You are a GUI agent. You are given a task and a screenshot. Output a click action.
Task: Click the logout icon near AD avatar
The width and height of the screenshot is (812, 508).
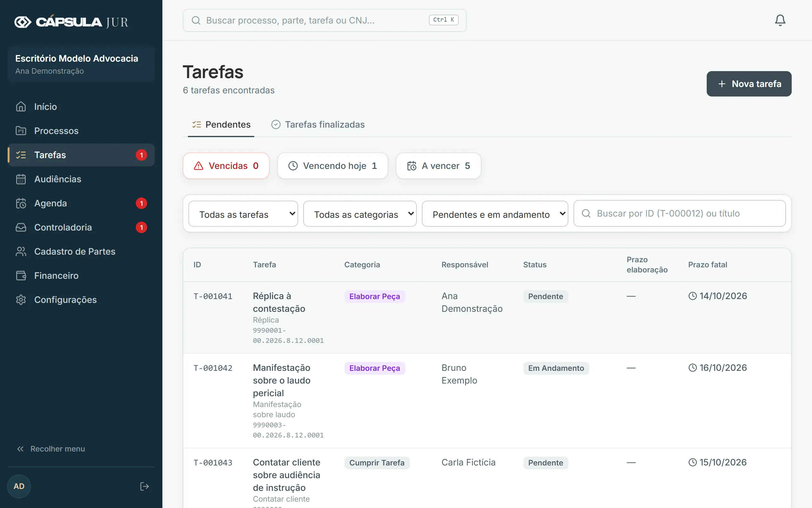144,486
